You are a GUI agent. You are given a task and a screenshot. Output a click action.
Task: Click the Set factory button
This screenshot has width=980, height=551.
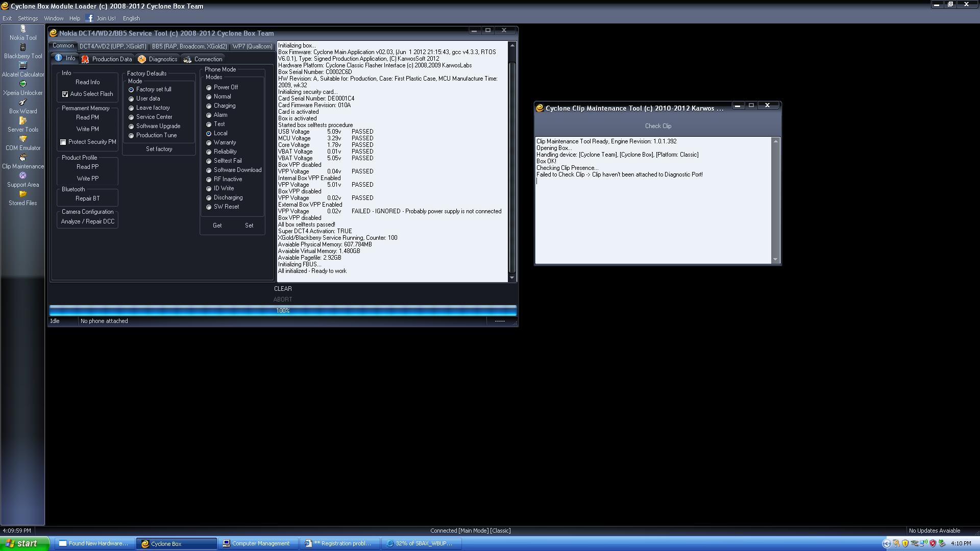[x=159, y=149]
